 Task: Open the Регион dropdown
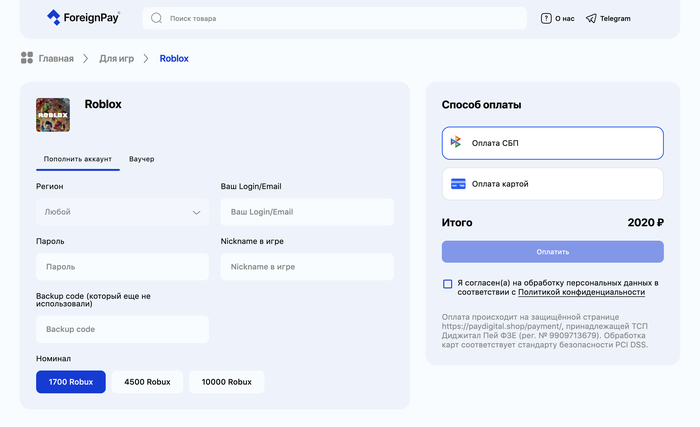[122, 212]
